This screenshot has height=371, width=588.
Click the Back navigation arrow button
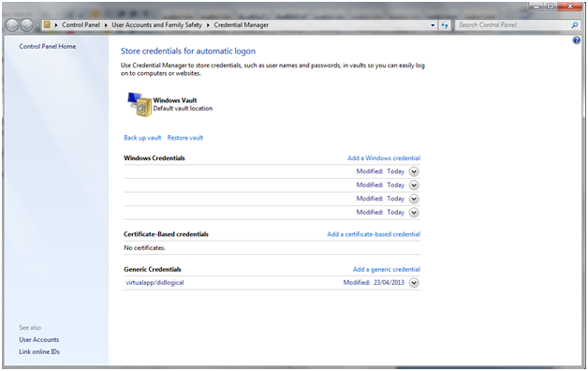(x=12, y=25)
